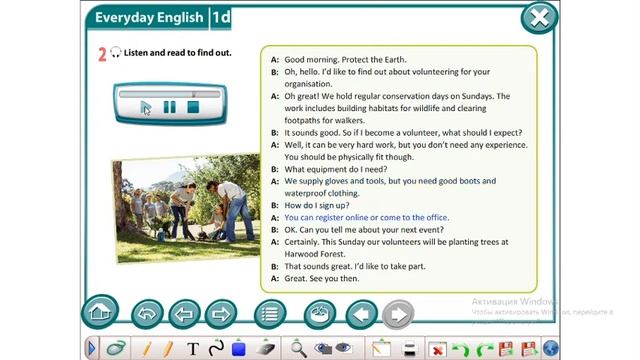This screenshot has height=360, width=640.
Task: Click the line 'You can register online or come to the office.'
Action: [367, 218]
